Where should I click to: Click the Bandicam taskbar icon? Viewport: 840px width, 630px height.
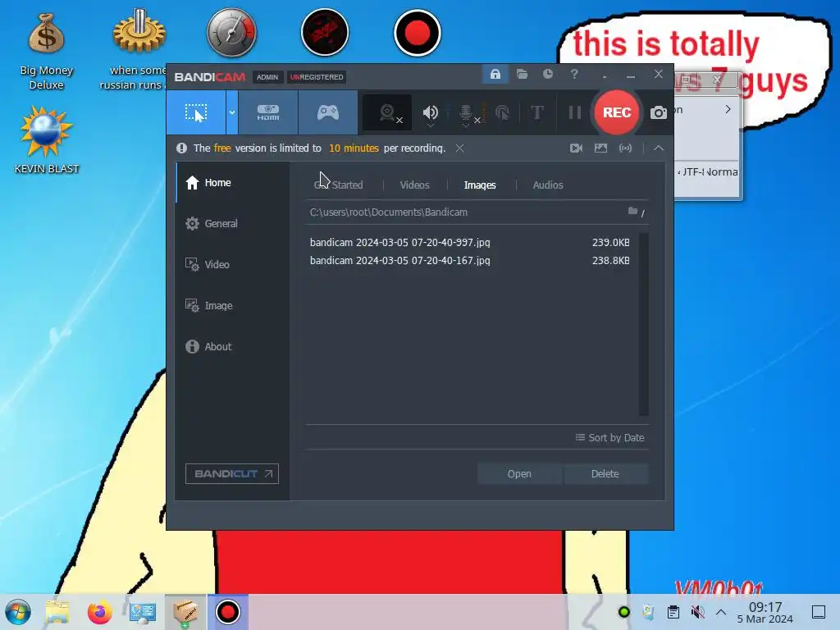[x=228, y=612]
